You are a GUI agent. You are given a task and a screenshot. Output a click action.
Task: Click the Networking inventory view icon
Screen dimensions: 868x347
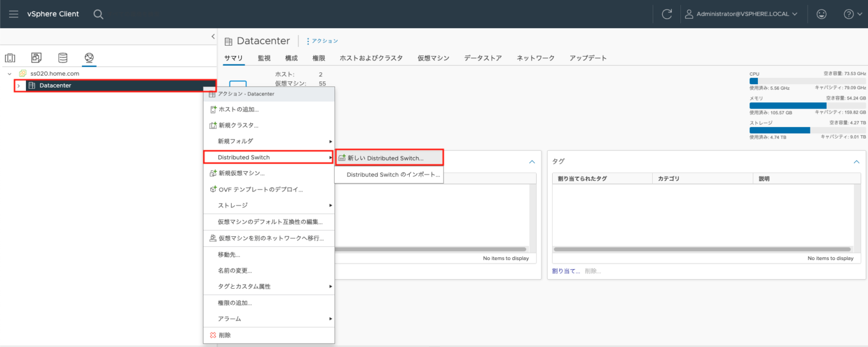[89, 57]
